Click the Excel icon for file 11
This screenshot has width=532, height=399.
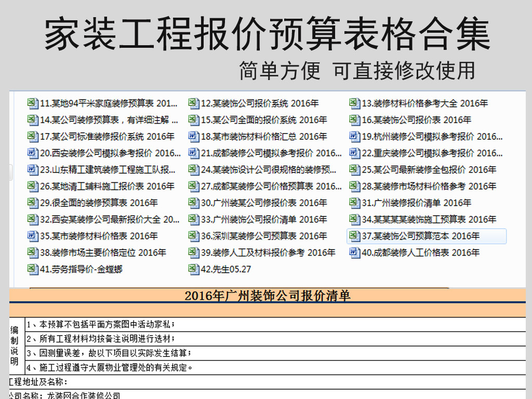(x=33, y=103)
